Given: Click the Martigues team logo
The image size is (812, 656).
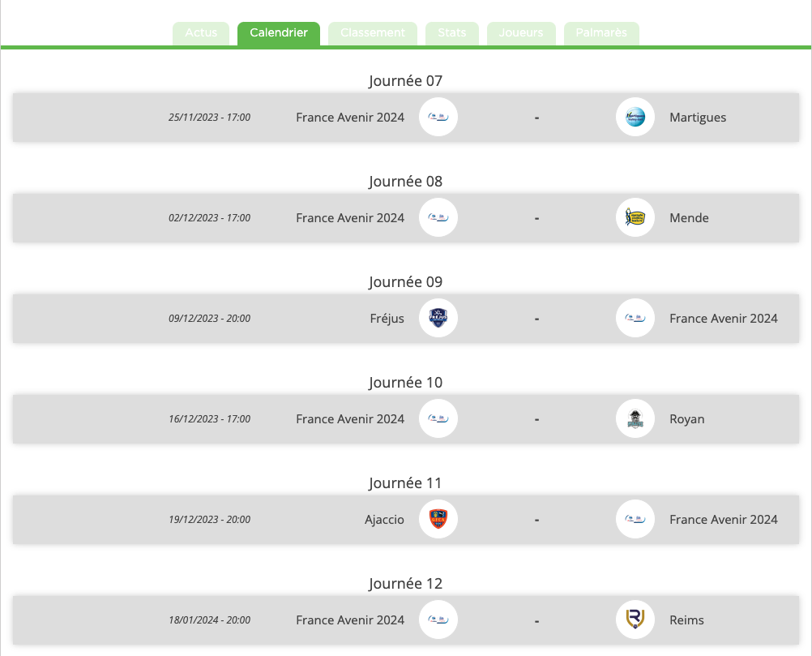Looking at the screenshot, I should 635,117.
